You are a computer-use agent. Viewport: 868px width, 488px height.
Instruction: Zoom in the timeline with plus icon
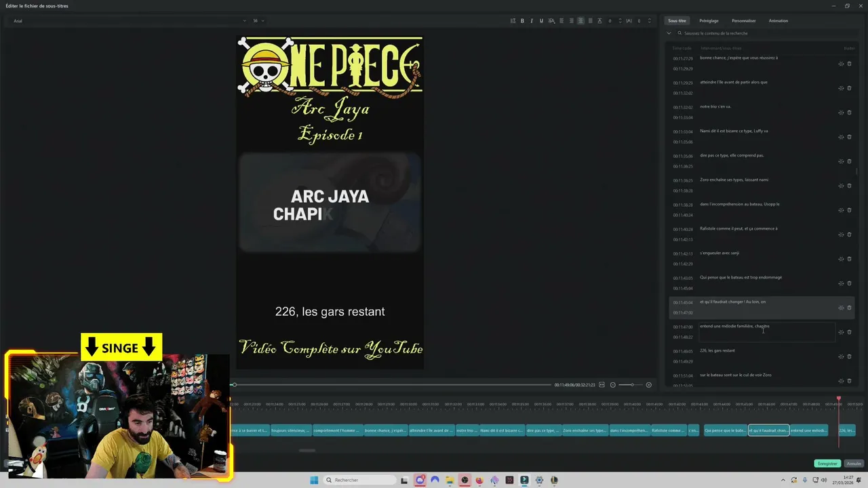click(x=648, y=385)
